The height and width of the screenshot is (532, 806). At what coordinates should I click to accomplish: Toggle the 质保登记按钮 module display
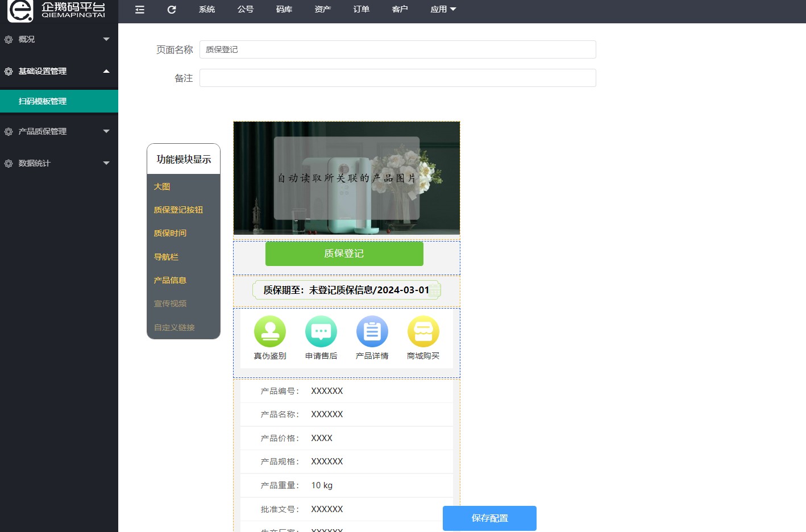point(178,210)
